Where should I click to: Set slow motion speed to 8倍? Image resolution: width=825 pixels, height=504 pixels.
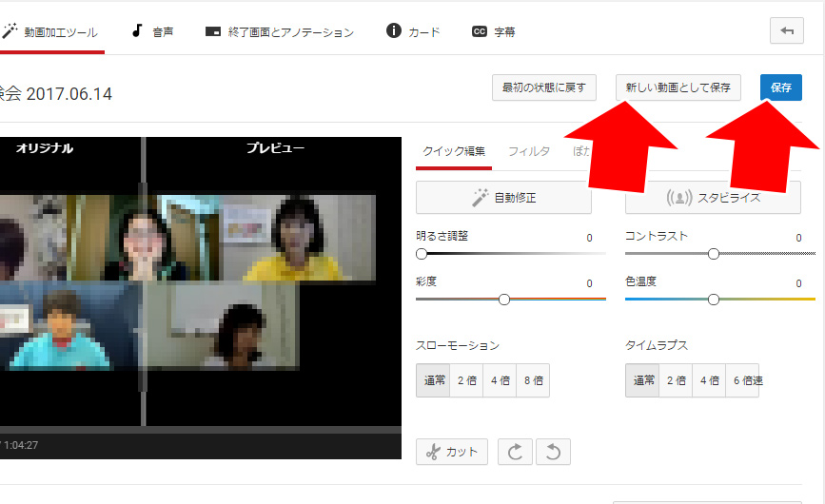coord(533,380)
